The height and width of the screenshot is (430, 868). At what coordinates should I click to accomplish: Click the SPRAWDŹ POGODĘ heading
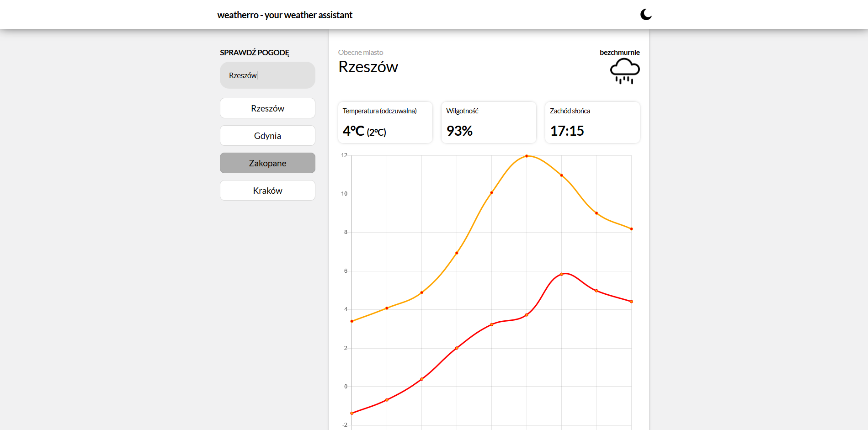coord(255,53)
